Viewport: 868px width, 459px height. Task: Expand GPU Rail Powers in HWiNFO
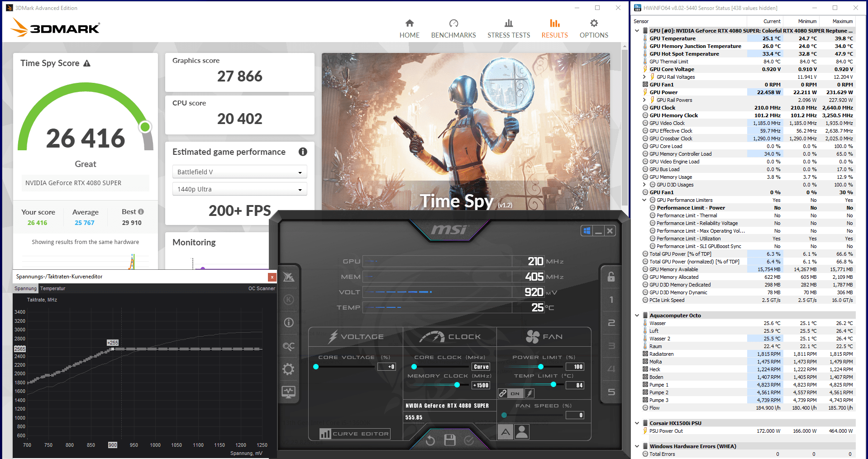tap(644, 100)
